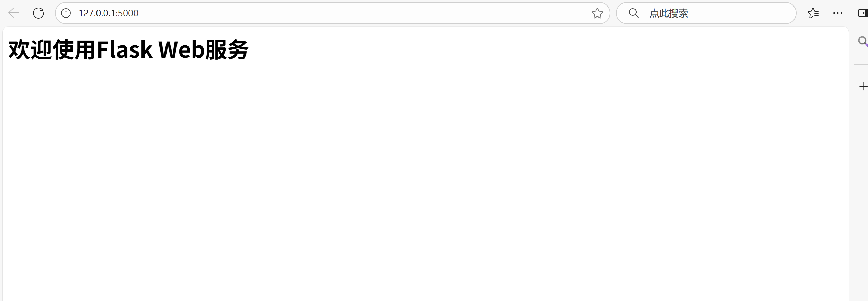Click the word Web in the heading
Image resolution: width=868 pixels, height=301 pixels.
pos(181,50)
